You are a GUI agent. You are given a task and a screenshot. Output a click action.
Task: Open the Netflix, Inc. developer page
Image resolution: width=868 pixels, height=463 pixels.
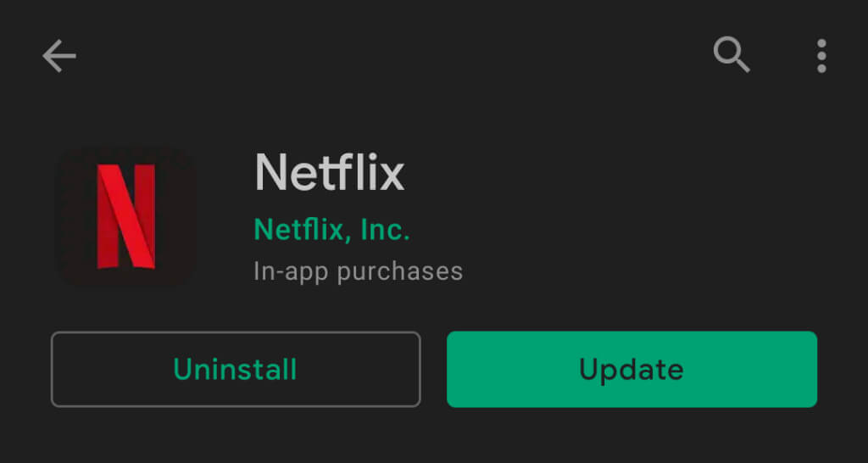[331, 229]
